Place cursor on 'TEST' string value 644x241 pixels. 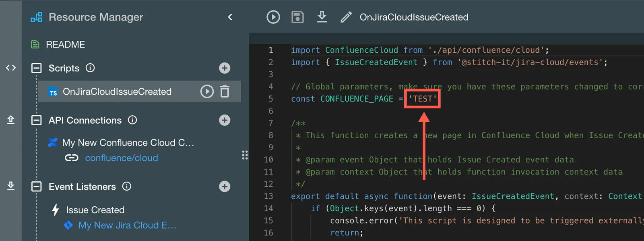tap(422, 99)
